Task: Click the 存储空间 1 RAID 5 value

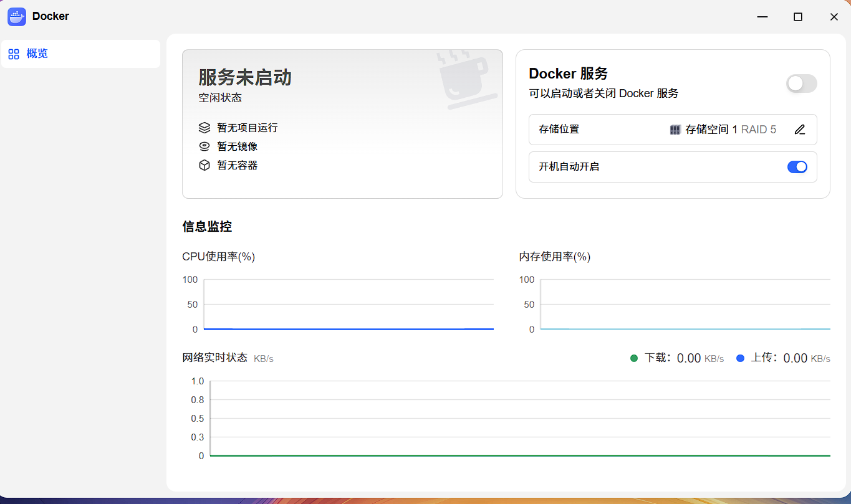Action: coord(731,130)
